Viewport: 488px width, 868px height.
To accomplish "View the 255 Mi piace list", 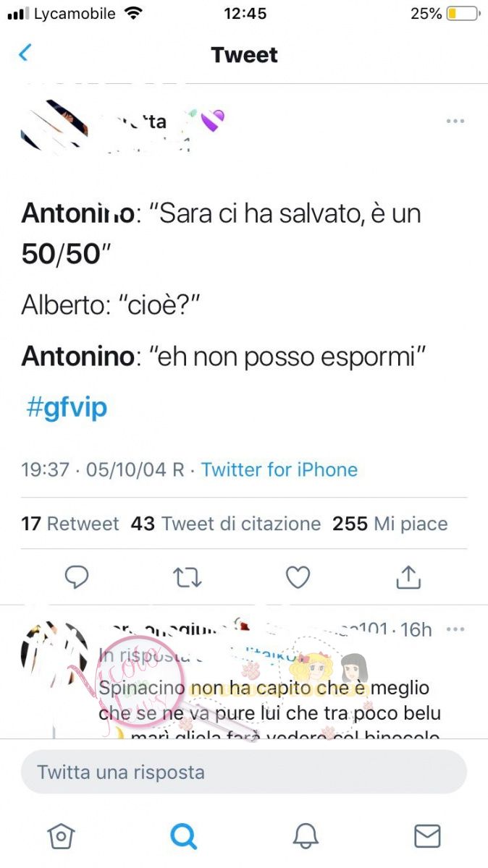I will pyautogui.click(x=390, y=524).
